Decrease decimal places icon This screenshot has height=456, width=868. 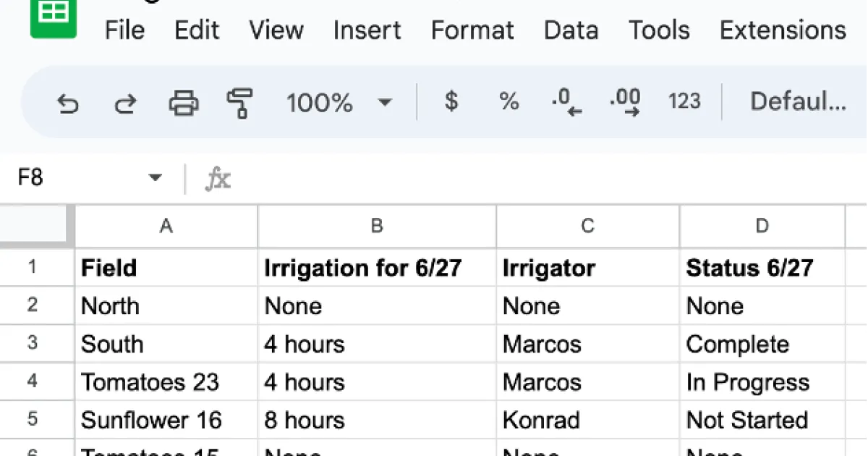tap(566, 101)
